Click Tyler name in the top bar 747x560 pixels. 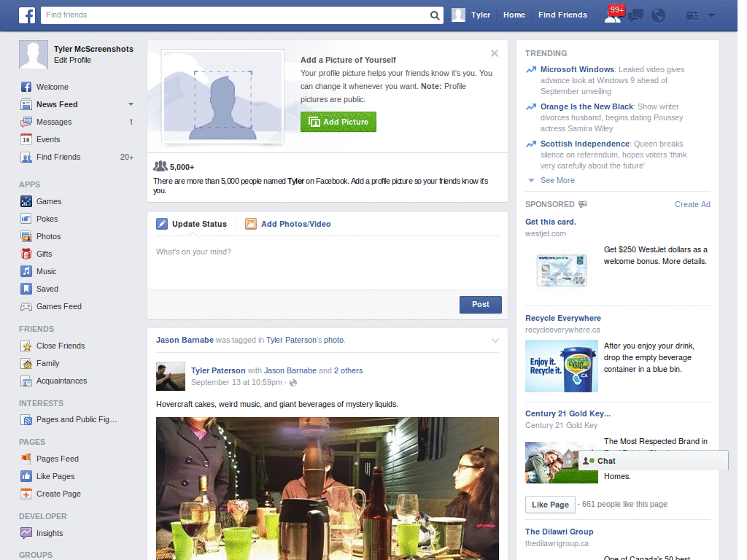[x=480, y=15]
